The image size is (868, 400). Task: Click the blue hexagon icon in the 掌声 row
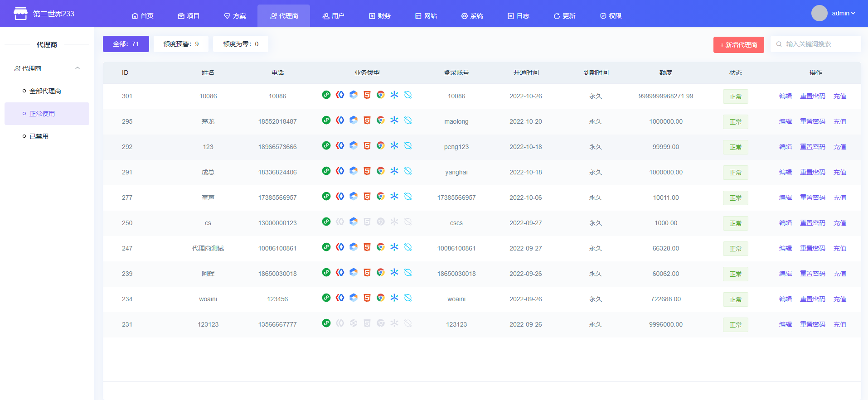tap(354, 196)
